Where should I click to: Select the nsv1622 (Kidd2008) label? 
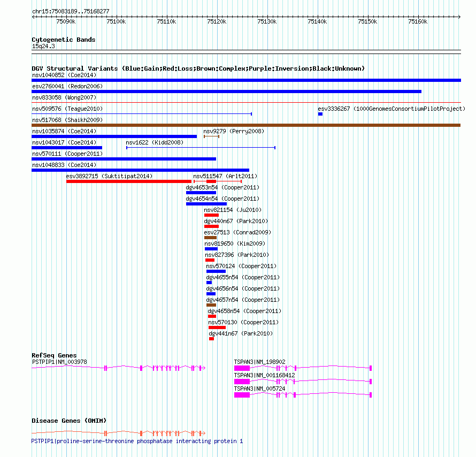[155, 142]
